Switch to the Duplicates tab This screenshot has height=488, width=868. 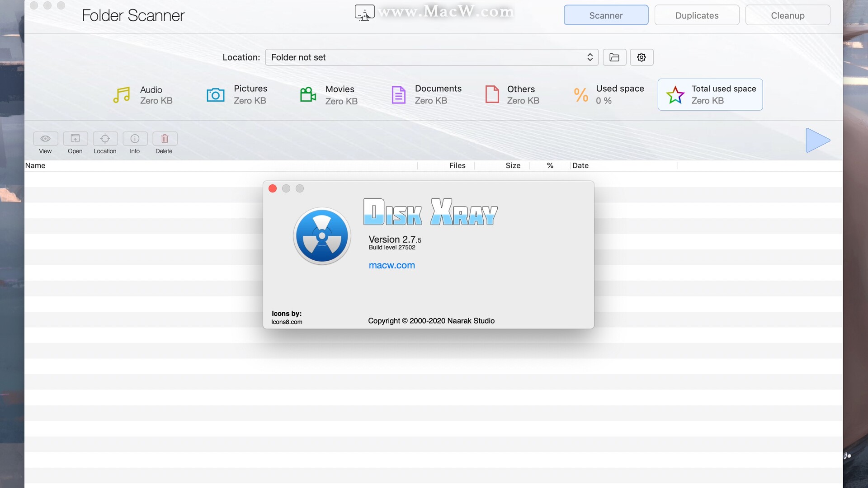(x=697, y=15)
